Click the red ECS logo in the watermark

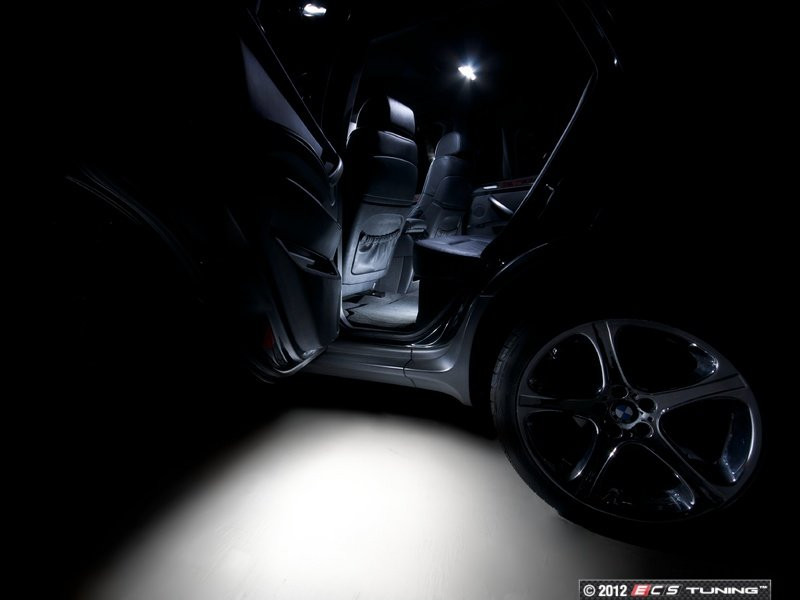pyautogui.click(x=656, y=590)
